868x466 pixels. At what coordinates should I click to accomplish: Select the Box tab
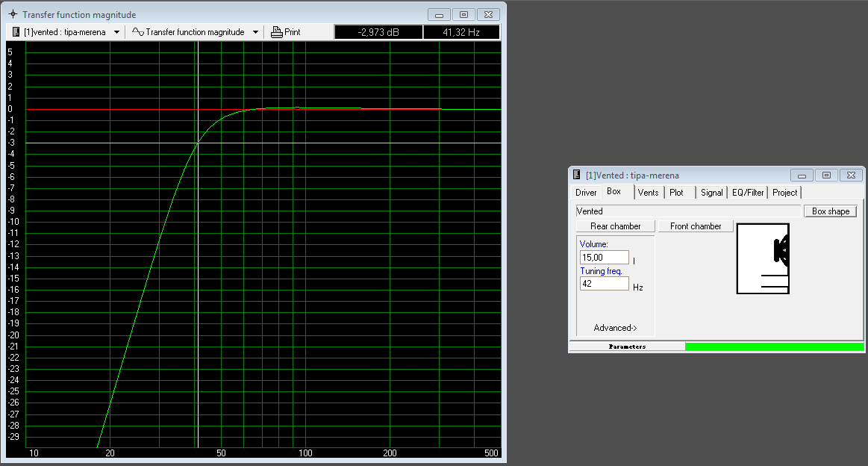point(614,192)
